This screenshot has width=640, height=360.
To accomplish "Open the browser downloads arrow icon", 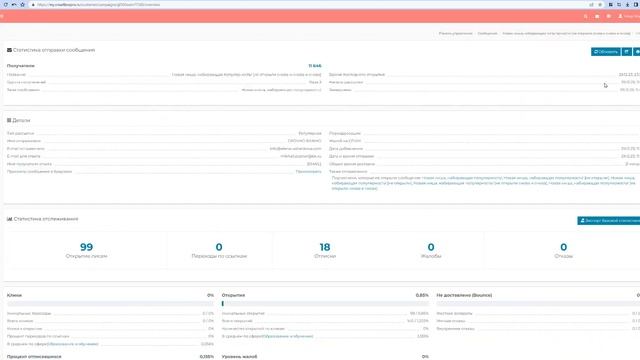I will click(x=627, y=4).
